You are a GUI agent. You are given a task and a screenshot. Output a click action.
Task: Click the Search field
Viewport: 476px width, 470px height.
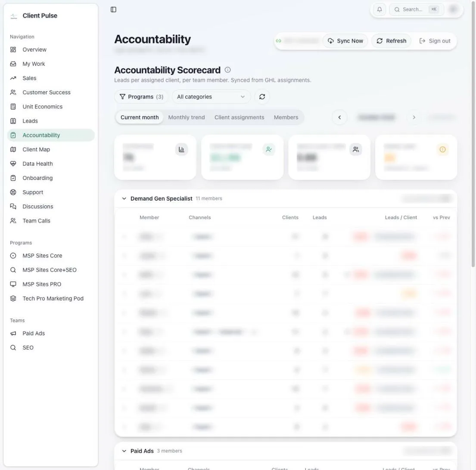point(417,10)
